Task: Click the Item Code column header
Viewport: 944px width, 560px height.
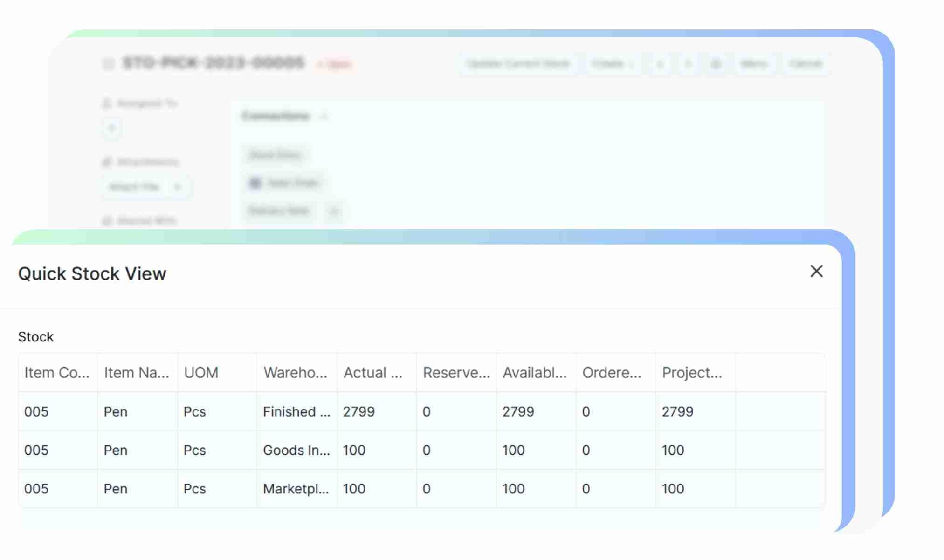Action: coord(57,372)
